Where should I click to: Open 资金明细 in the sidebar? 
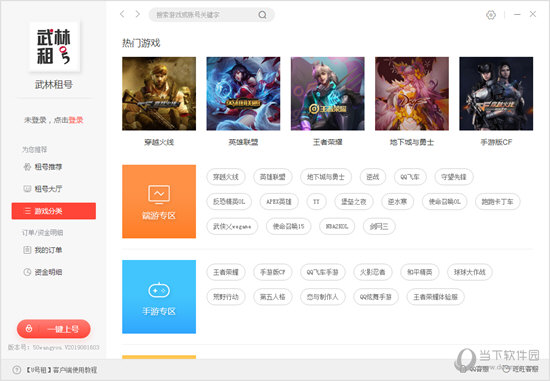pos(43,272)
